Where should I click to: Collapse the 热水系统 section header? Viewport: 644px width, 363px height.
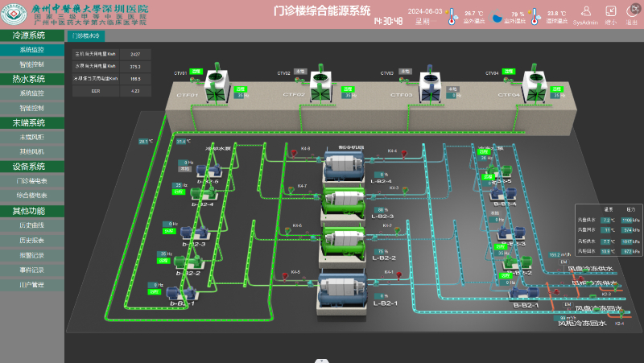[32, 79]
